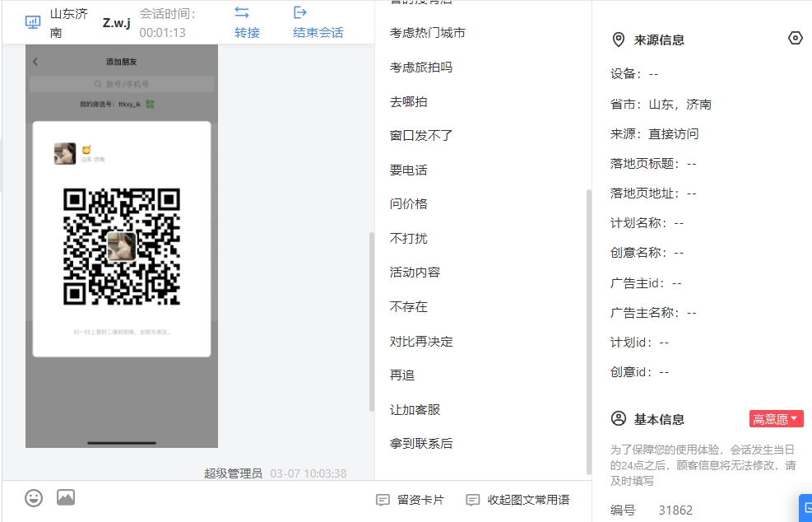812x522 pixels.
Task: Click the chat panel scrollbar
Action: (x=371, y=321)
